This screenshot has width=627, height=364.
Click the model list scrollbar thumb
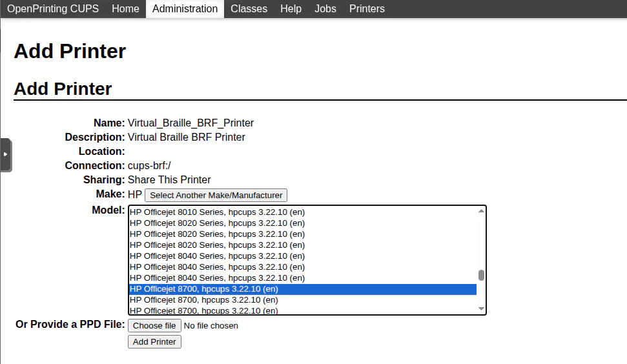click(x=481, y=276)
